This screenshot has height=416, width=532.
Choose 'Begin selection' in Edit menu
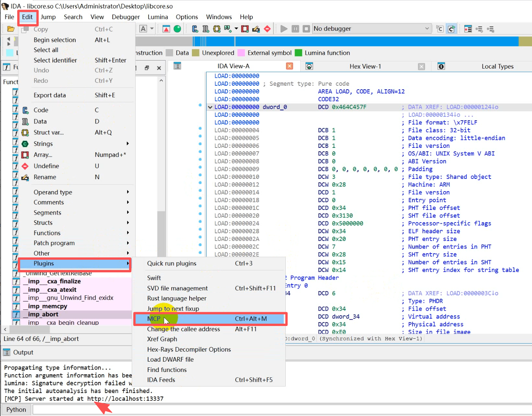77,40
